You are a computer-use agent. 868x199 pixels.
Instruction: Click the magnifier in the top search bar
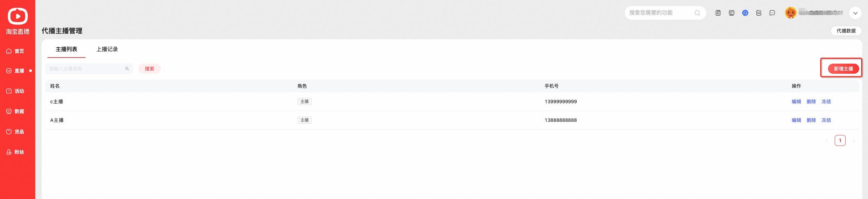pyautogui.click(x=697, y=13)
